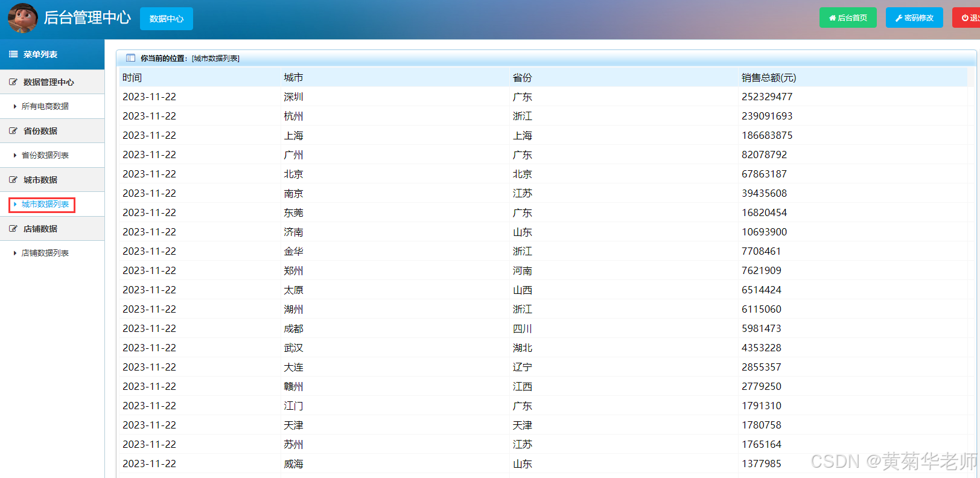
Task: Select the 武汉 city cell
Action: coord(293,348)
